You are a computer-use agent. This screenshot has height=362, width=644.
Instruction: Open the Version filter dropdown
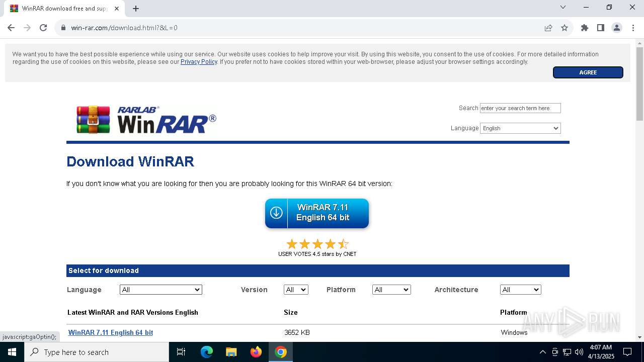pos(296,290)
